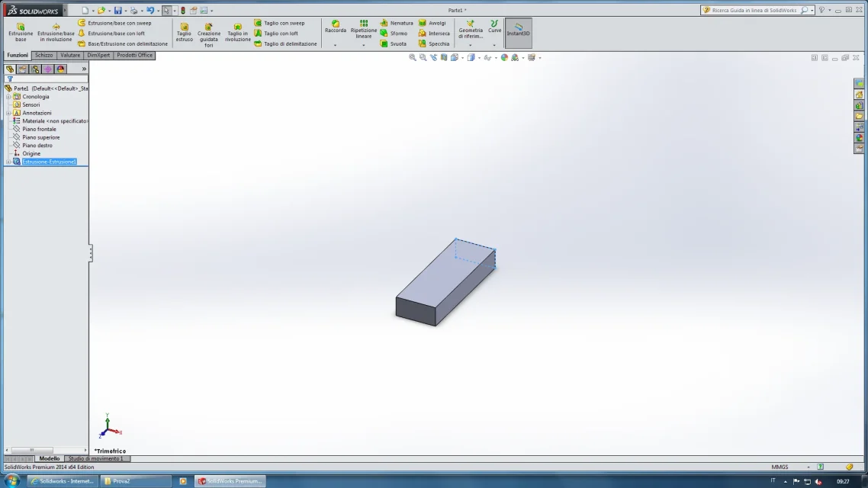Open dropdown arrow under Curve
This screenshot has height=488, width=868.
[494, 46]
